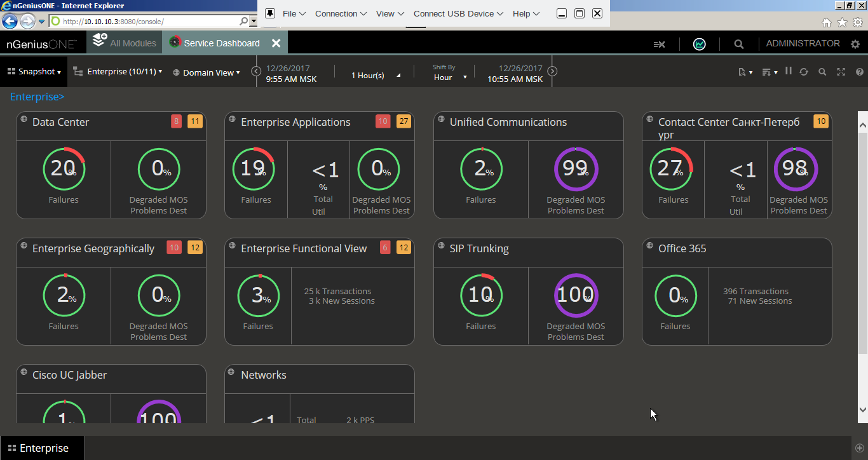Open the SIP Trunking tile title
The image size is (868, 460).
[x=479, y=248]
